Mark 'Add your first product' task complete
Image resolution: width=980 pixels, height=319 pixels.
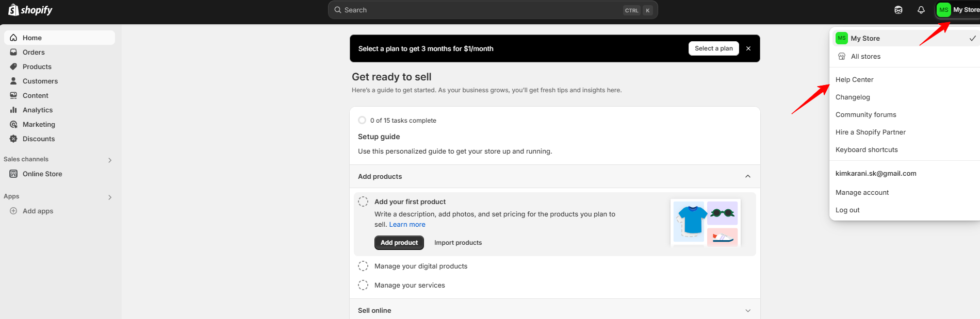[x=363, y=202]
